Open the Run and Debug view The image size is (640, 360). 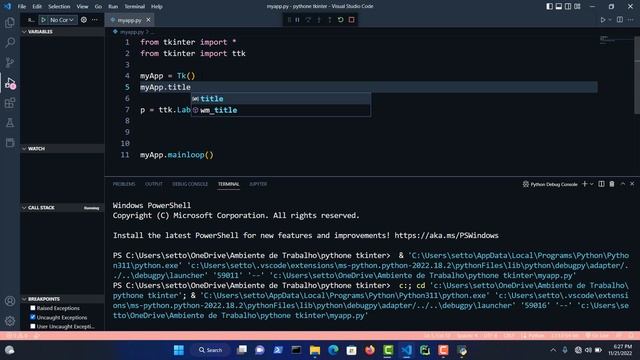[10, 83]
